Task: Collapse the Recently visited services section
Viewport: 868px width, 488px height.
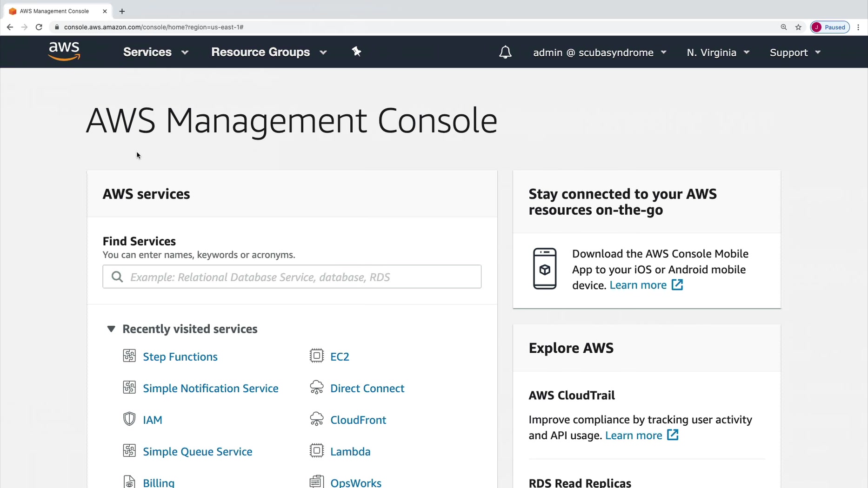Action: tap(111, 329)
